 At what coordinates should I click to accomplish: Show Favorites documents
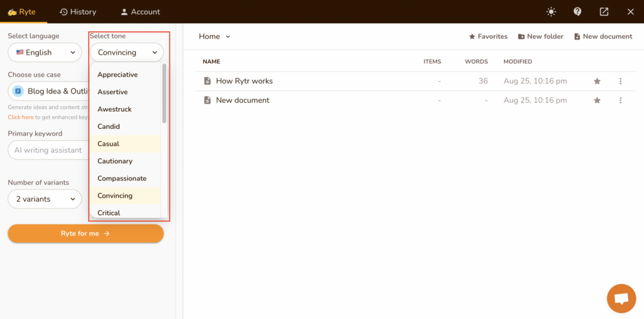488,36
